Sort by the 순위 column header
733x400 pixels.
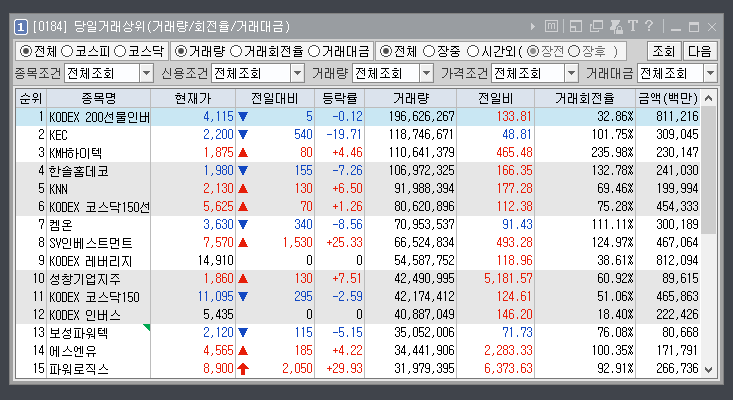click(x=31, y=99)
